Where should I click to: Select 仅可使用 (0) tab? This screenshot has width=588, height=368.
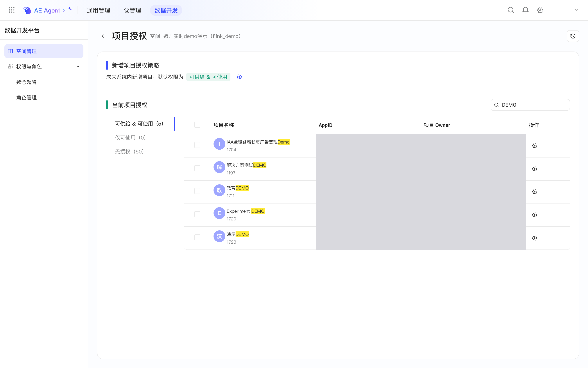pyautogui.click(x=130, y=137)
